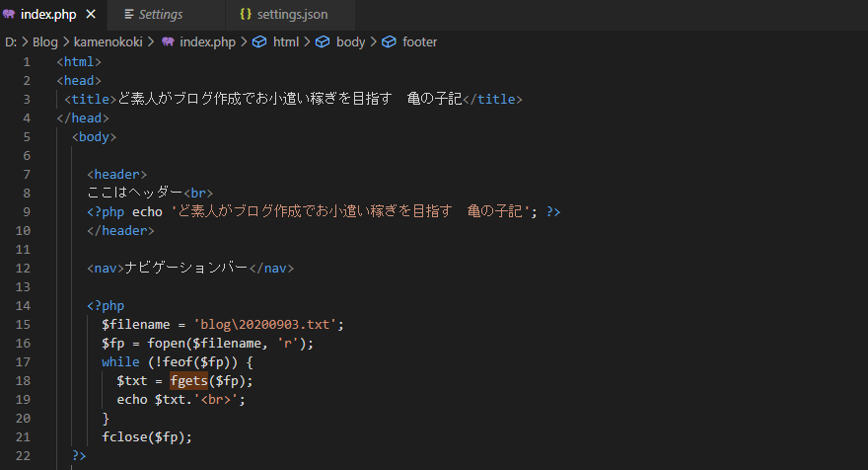
Task: Click breadcrumb chevron after index.php
Action: [x=245, y=42]
